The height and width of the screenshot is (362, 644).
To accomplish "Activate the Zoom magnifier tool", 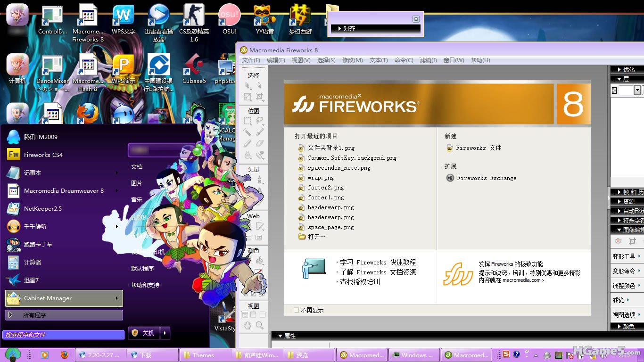I will [x=259, y=325].
